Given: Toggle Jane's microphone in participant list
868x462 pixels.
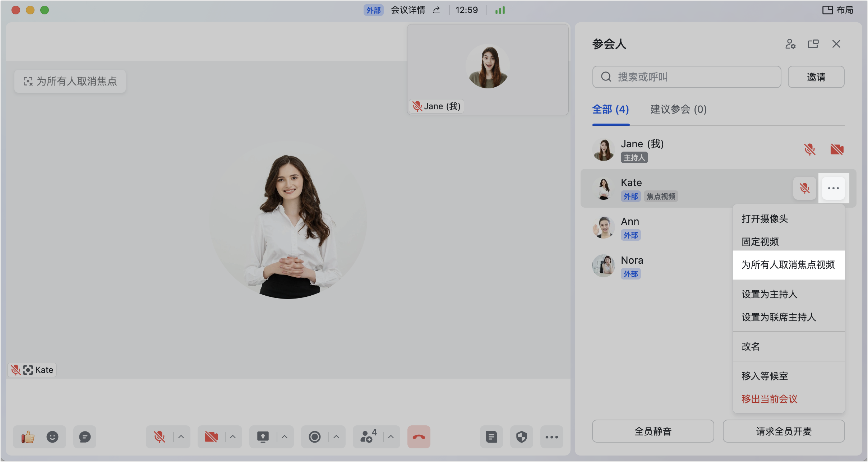Looking at the screenshot, I should pyautogui.click(x=810, y=149).
